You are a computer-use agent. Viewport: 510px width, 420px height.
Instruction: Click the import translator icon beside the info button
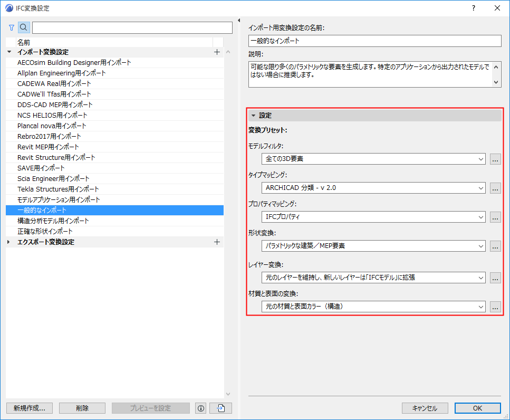220,408
